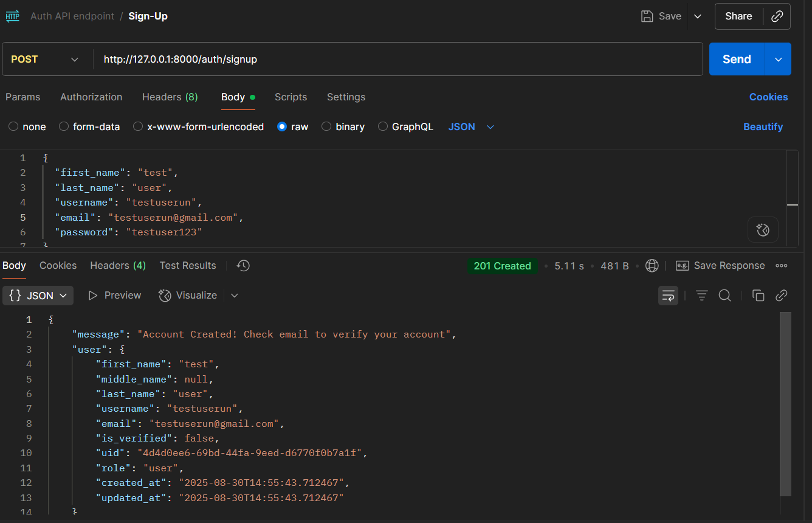Viewport: 812px width, 523px height.
Task: Open more response actions via three-dot icon
Action: point(782,265)
